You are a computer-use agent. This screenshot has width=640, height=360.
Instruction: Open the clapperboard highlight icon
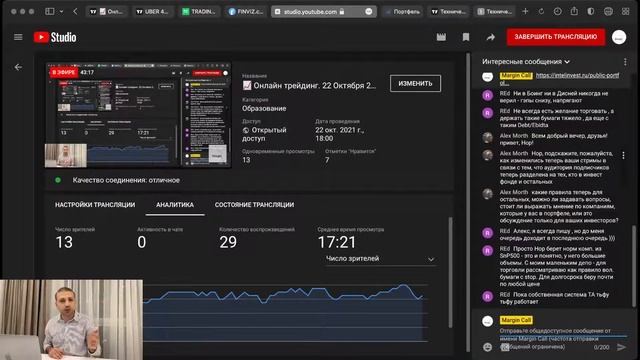(x=441, y=37)
